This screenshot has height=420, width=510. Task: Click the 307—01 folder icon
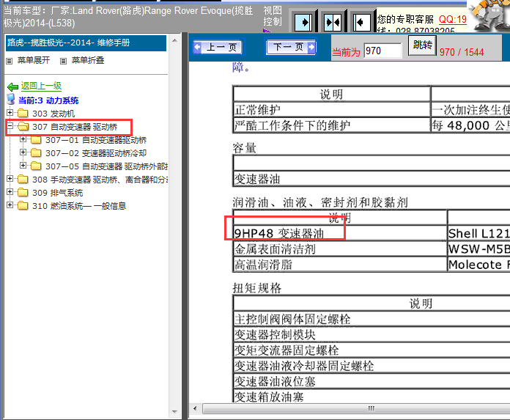click(x=36, y=140)
